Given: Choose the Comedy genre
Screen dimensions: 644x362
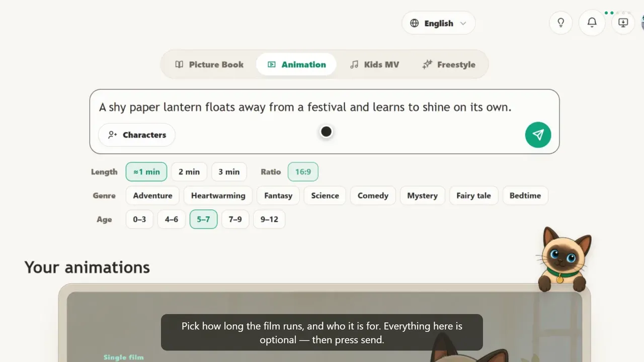Looking at the screenshot, I should pyautogui.click(x=373, y=196).
